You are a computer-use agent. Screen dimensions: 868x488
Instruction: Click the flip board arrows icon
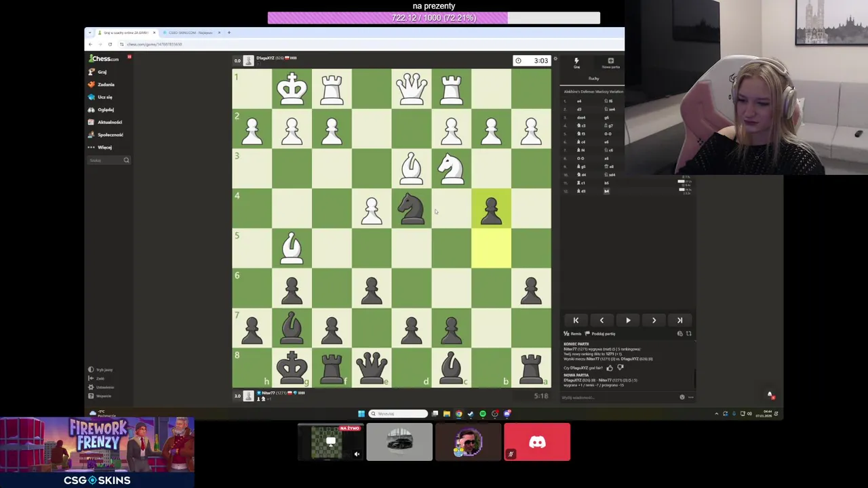click(x=688, y=333)
